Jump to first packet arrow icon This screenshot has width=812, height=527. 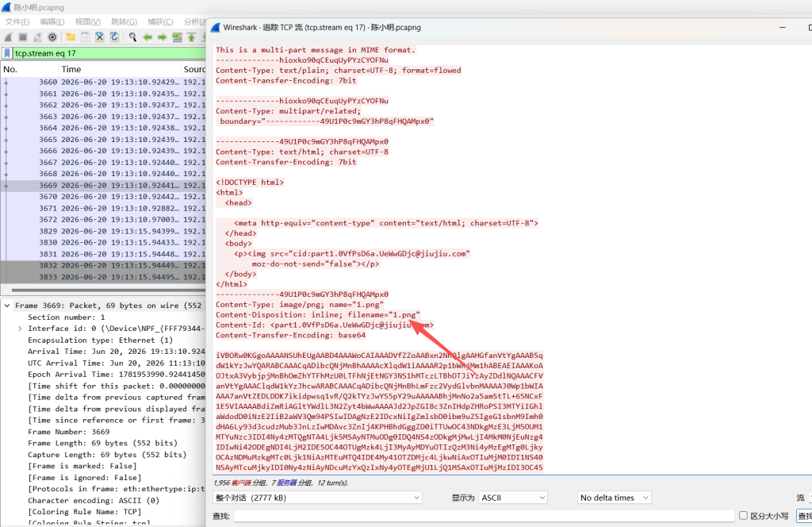click(x=192, y=37)
